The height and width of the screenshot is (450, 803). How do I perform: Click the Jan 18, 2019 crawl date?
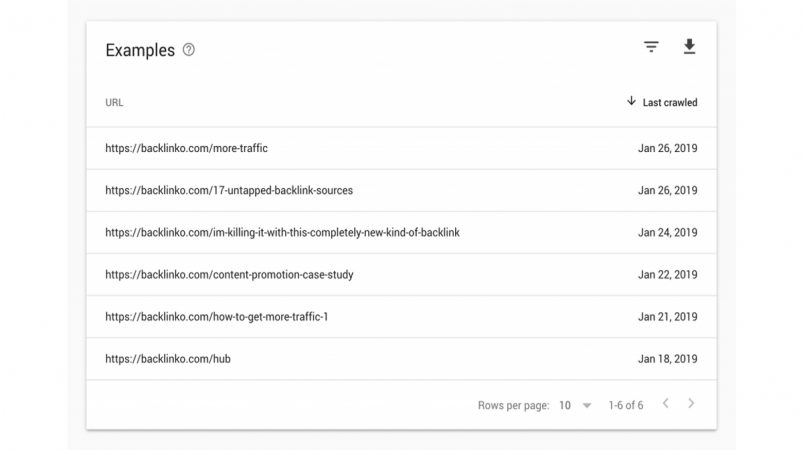click(667, 359)
